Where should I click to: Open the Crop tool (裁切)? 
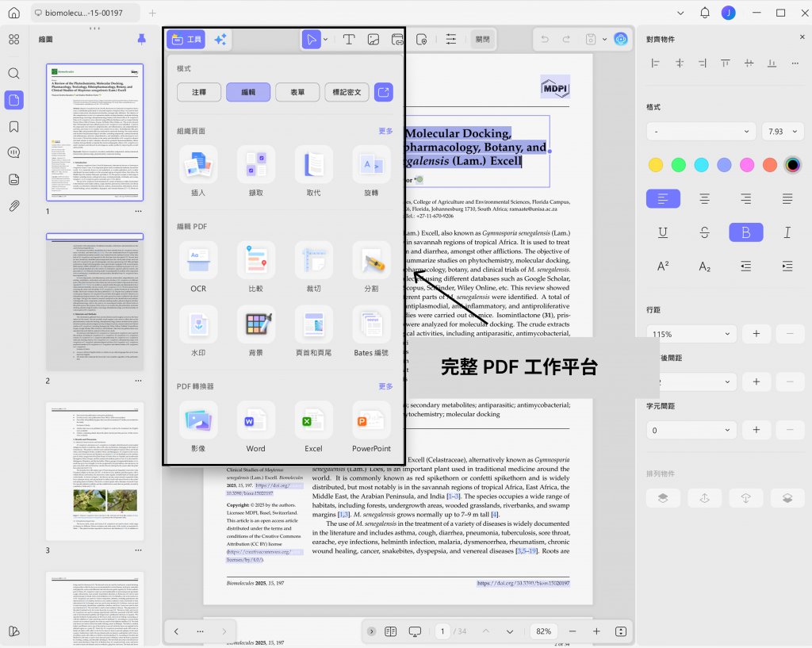(313, 266)
